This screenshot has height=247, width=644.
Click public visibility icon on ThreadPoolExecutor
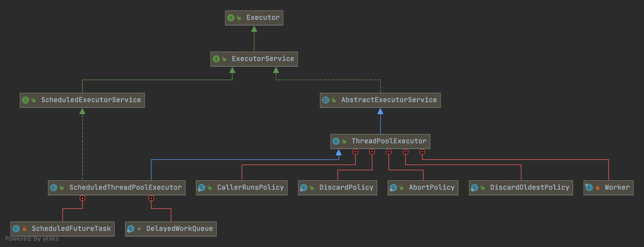click(344, 141)
